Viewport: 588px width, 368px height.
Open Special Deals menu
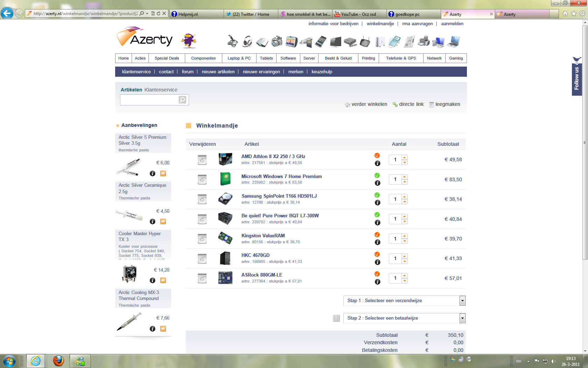click(167, 58)
